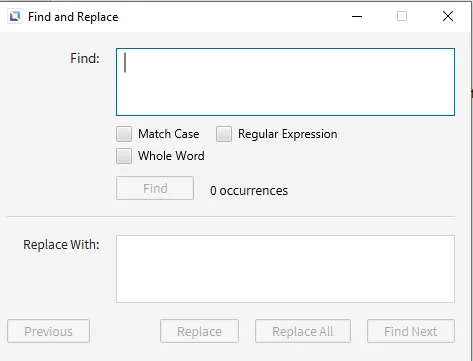
Task: Close the Find and Replace dialog
Action: tap(448, 16)
